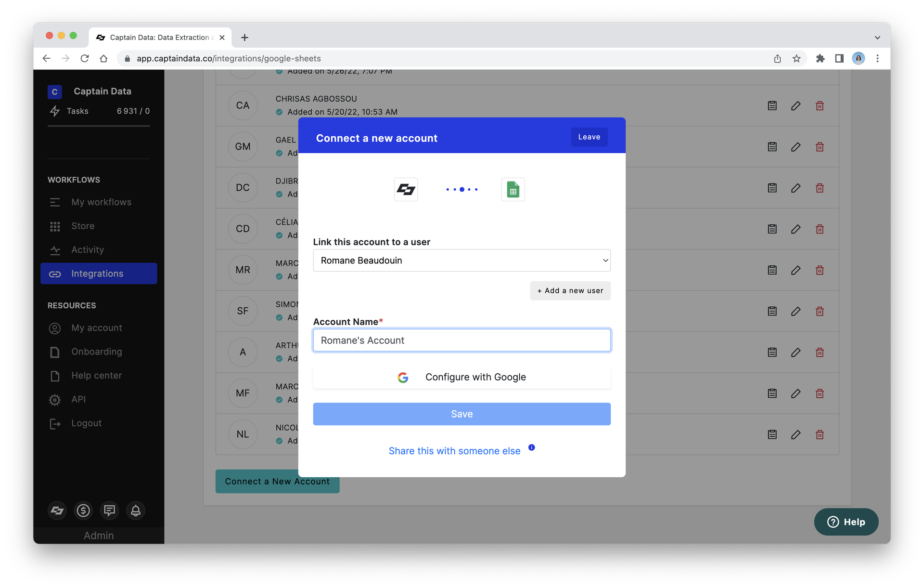
Task: Open Activity in sidebar
Action: pos(99,249)
